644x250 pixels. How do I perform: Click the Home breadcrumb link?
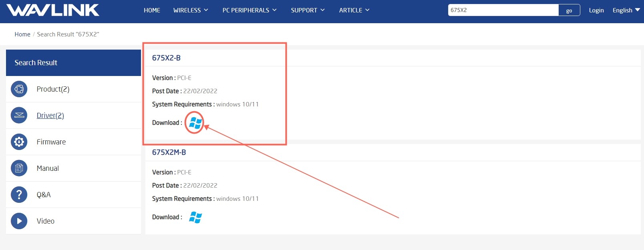(22, 34)
